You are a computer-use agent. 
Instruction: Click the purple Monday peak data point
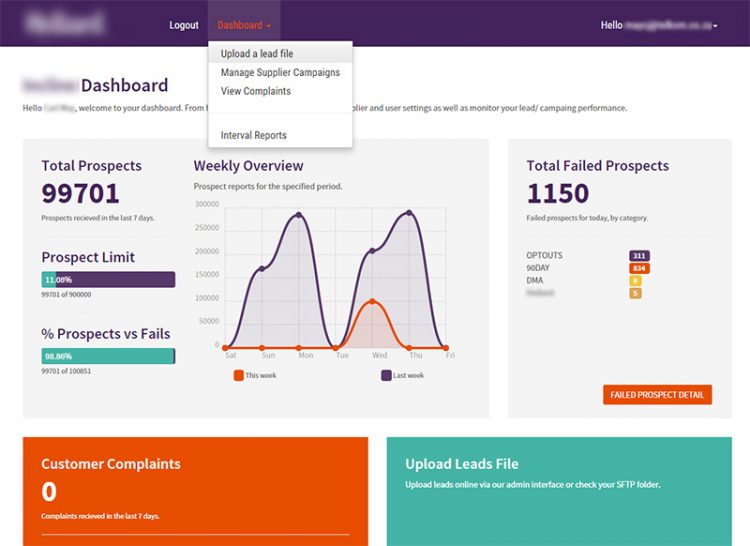[x=298, y=214]
